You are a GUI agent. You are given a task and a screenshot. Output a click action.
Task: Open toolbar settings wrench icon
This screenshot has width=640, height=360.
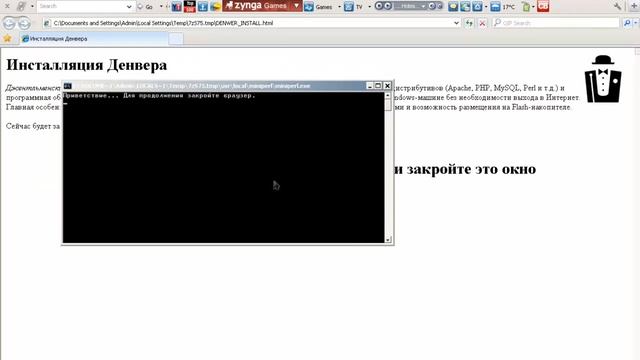tap(618, 6)
